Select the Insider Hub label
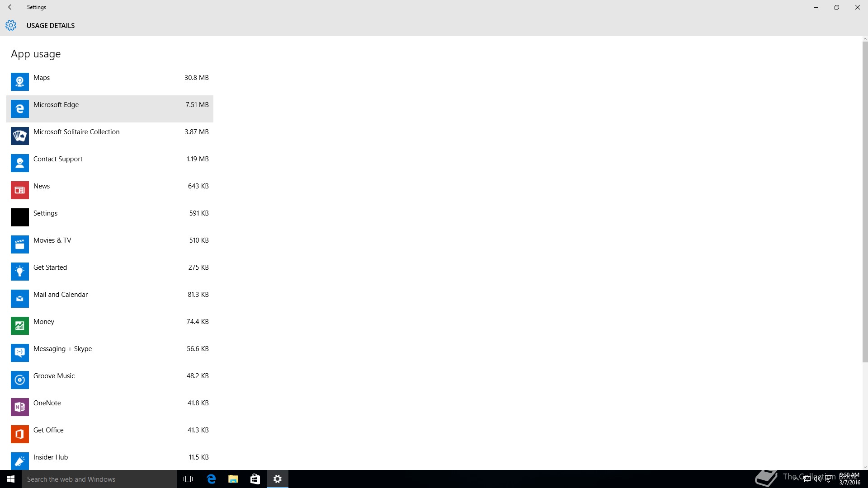 point(51,457)
